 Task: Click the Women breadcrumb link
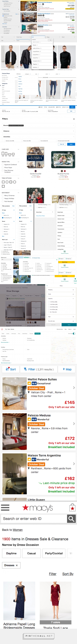[18, 530]
